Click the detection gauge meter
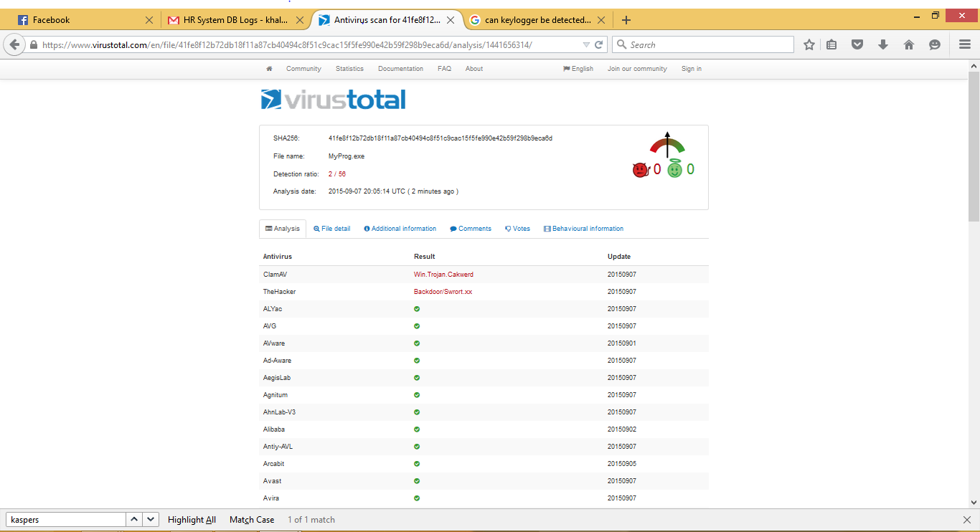The height and width of the screenshot is (532, 980). [x=667, y=145]
